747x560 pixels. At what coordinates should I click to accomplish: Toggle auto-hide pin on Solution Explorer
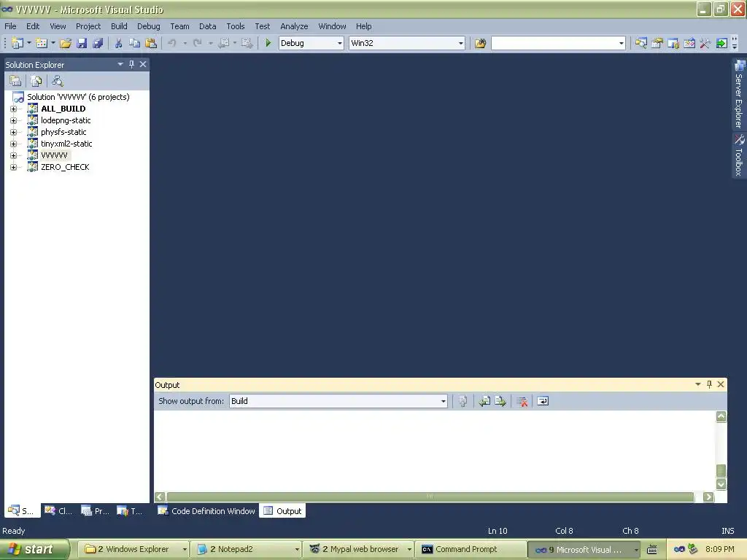131,64
